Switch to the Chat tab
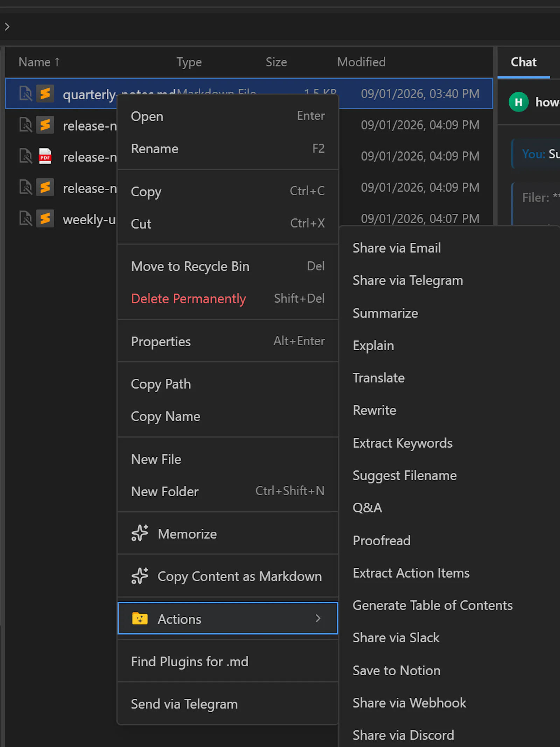Image resolution: width=560 pixels, height=747 pixels. coord(524,62)
